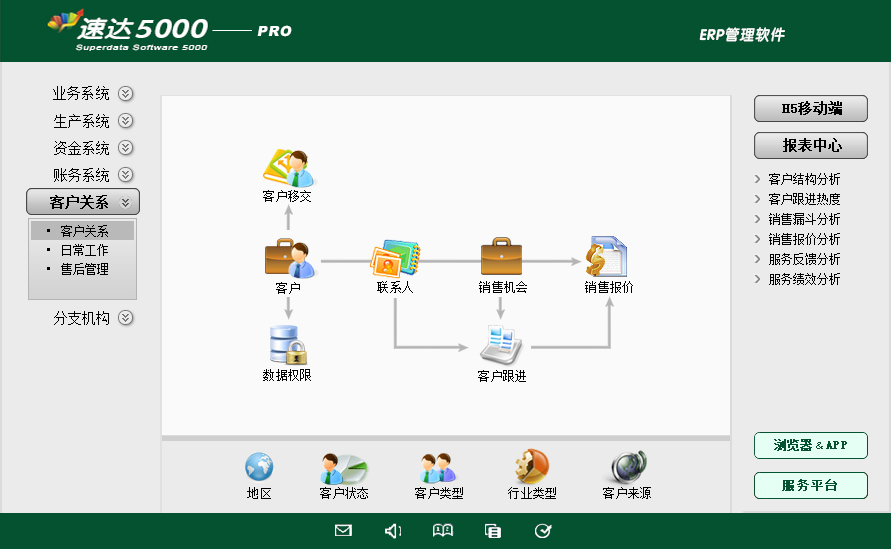Open the 销售漏斗分析 report link
The height and width of the screenshot is (549, 891).
click(x=804, y=219)
